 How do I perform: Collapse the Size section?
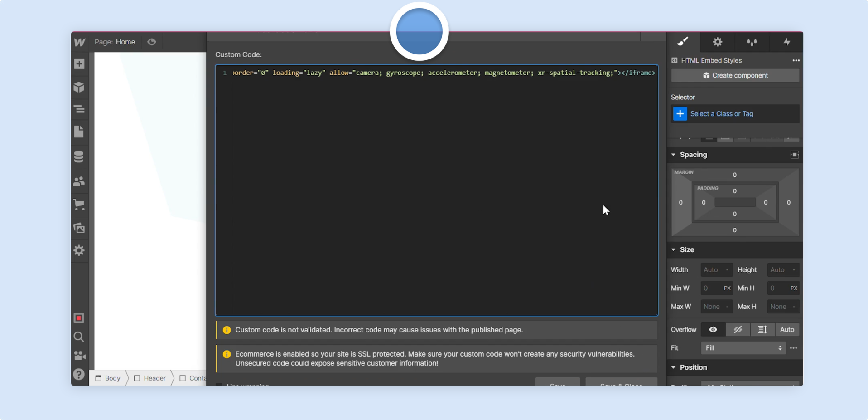[674, 250]
